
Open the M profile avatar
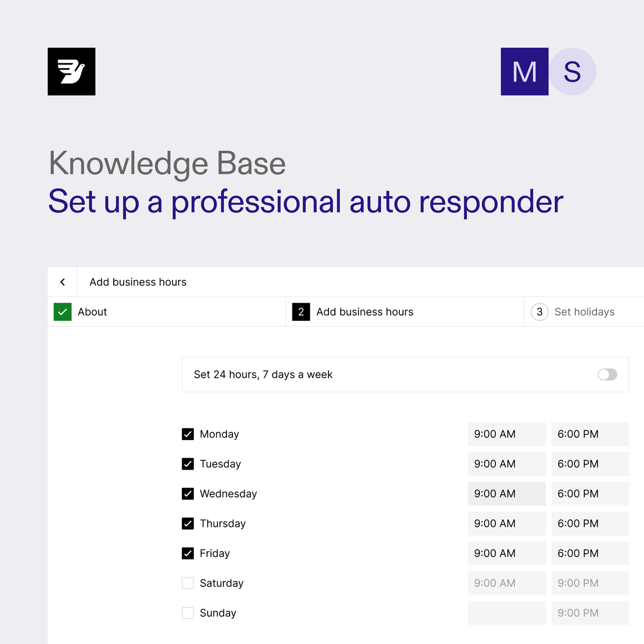click(x=524, y=71)
